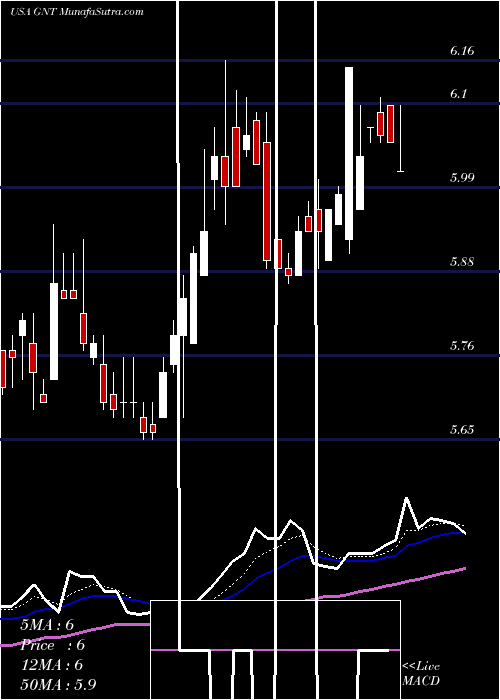The width and height of the screenshot is (500, 700).
Task: Click the 'Price : 6' legend value
Action: point(52,645)
